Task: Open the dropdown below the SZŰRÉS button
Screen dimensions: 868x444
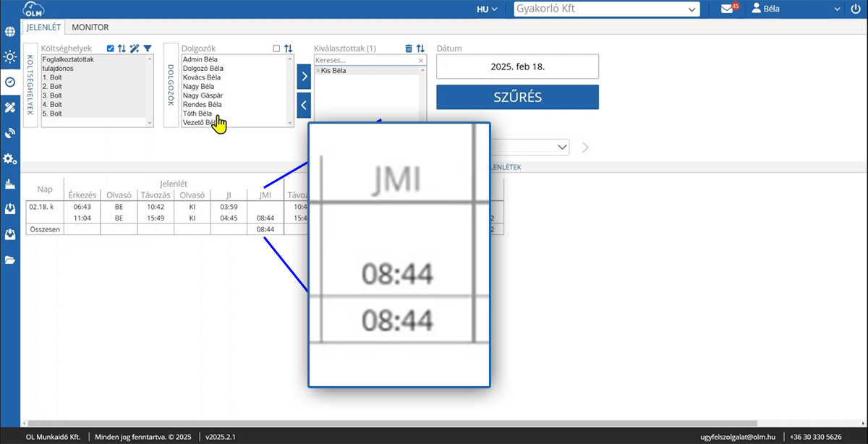Action: pos(529,147)
